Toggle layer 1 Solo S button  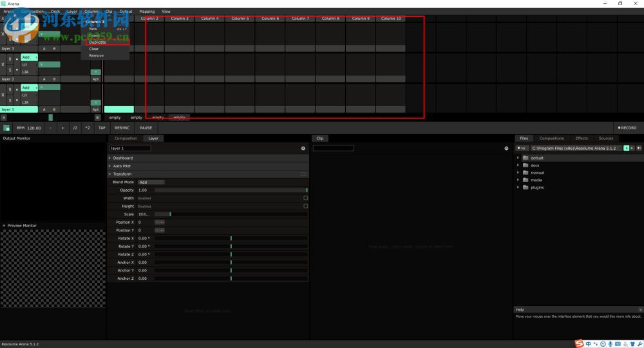pyautogui.click(x=10, y=100)
